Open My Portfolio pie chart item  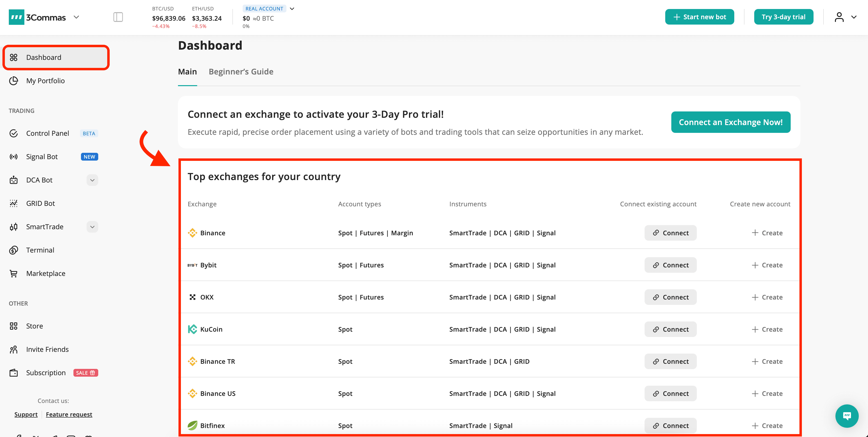(x=45, y=81)
